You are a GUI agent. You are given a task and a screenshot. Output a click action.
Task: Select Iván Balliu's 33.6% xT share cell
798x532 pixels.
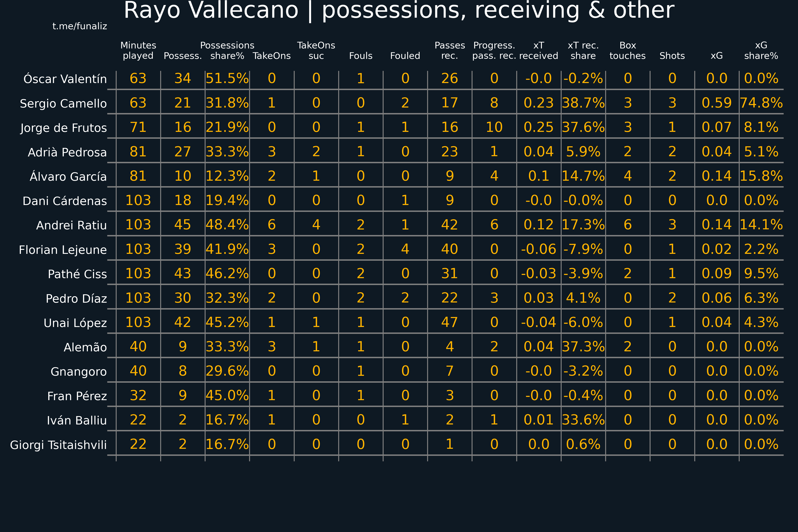point(583,420)
